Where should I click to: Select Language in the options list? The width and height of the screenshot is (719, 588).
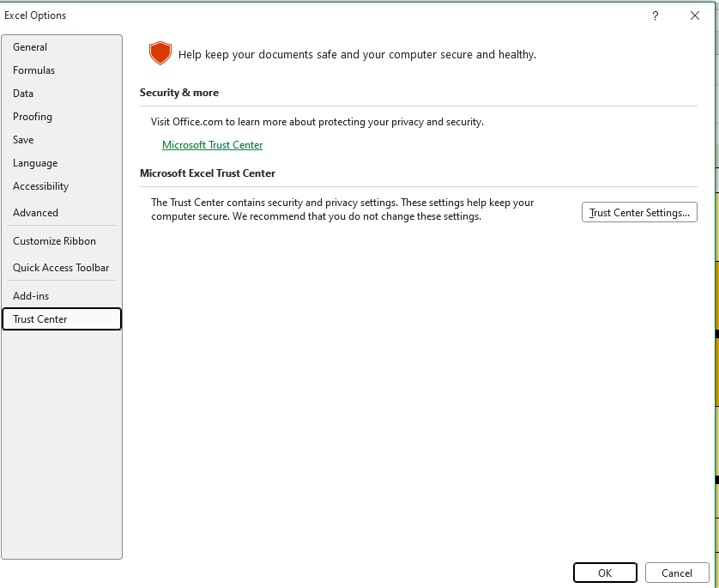[35, 163]
